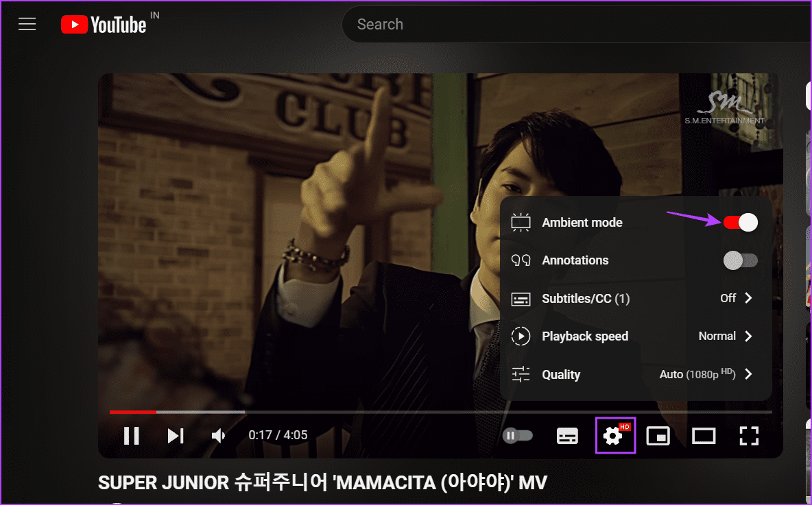Turn on subtitles with the captions button
Viewport: 812px width, 505px height.
pos(567,436)
